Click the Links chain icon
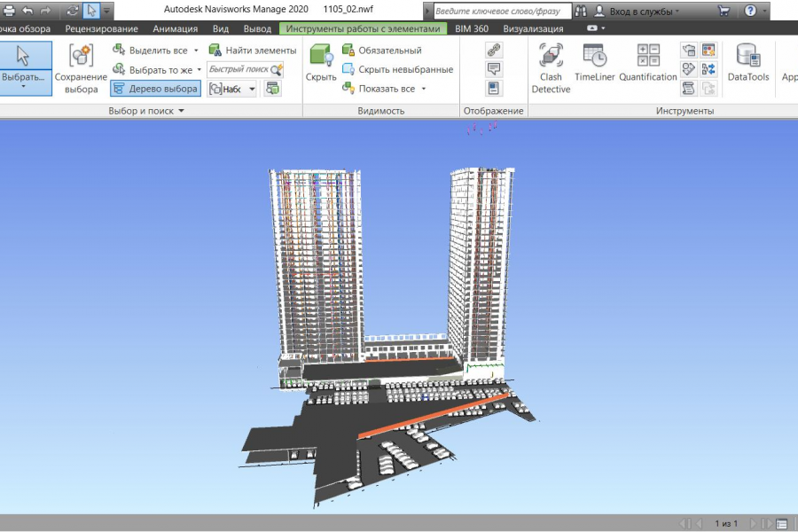Viewport: 798px width, 532px height. [x=494, y=51]
